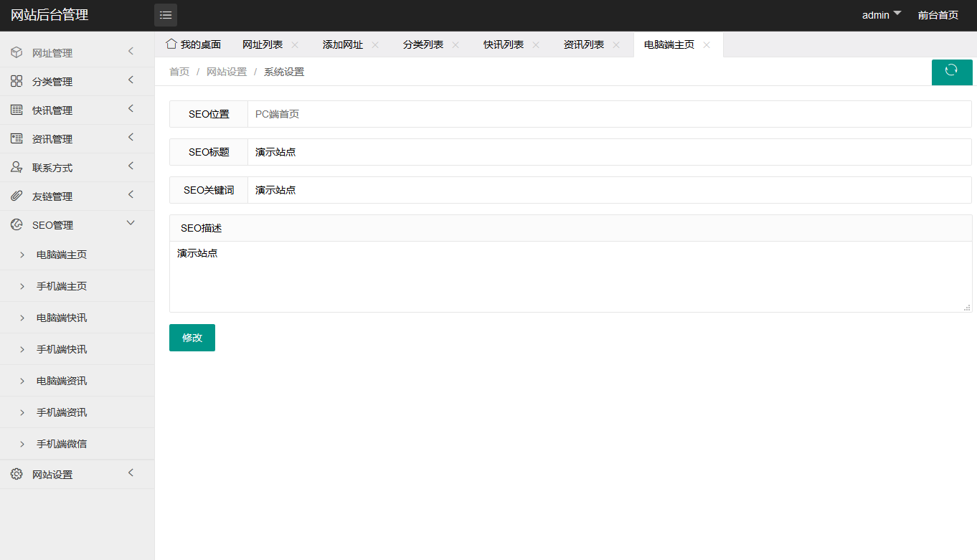Expand the 资讯管理 menu arrow
977x560 pixels.
click(131, 138)
